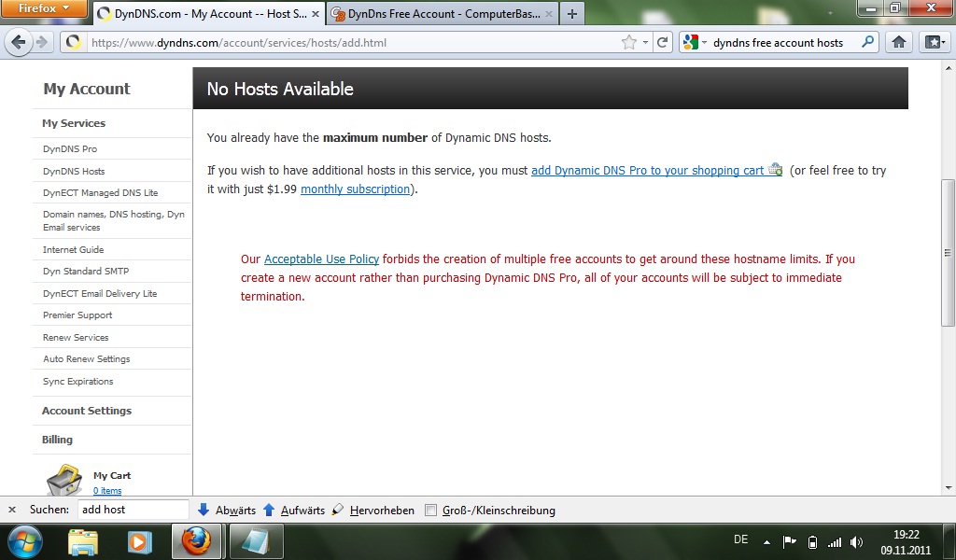Reload the page with the refresh icon

coord(662,42)
